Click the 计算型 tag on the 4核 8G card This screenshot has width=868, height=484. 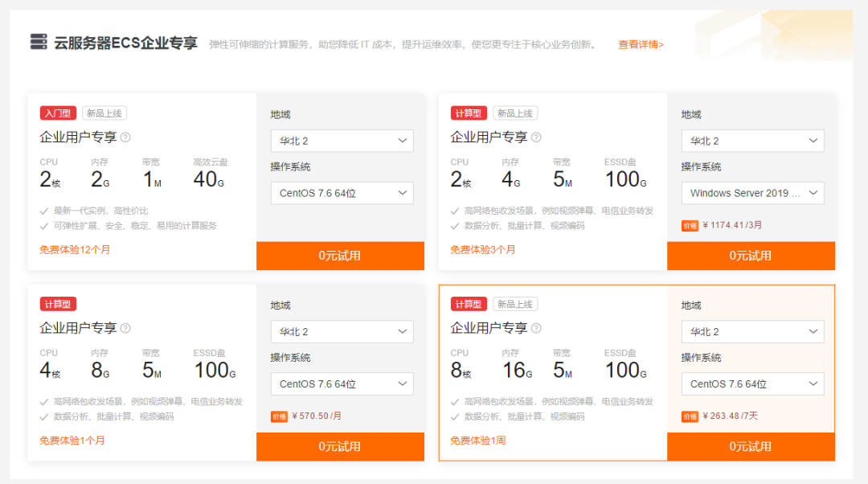tap(58, 304)
